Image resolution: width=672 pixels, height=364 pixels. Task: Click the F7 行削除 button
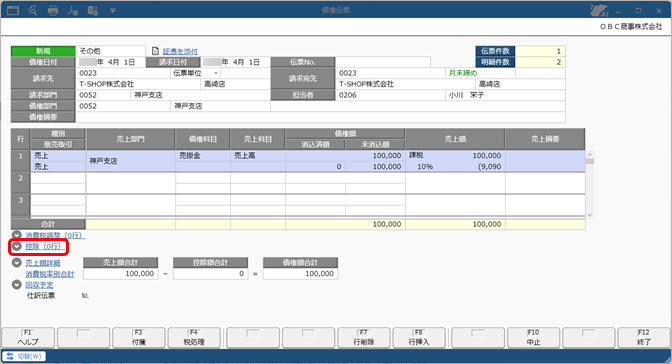363,337
